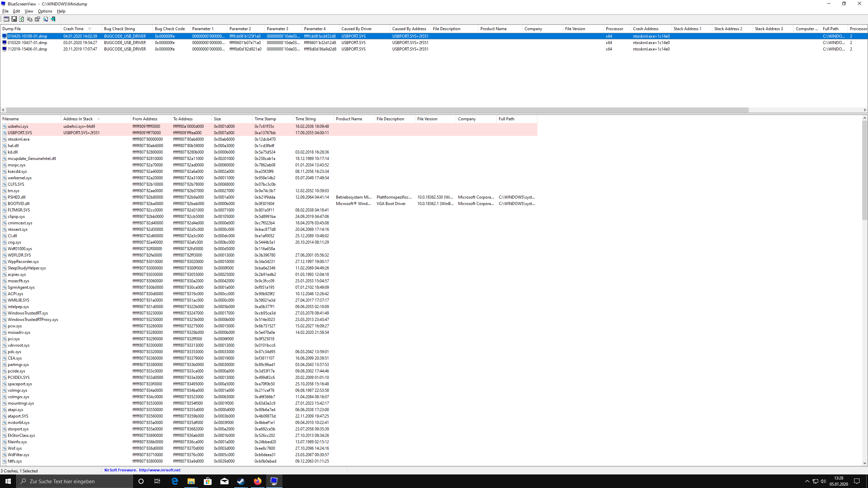
Task: Click the Bug Check String column header
Action: click(x=119, y=29)
